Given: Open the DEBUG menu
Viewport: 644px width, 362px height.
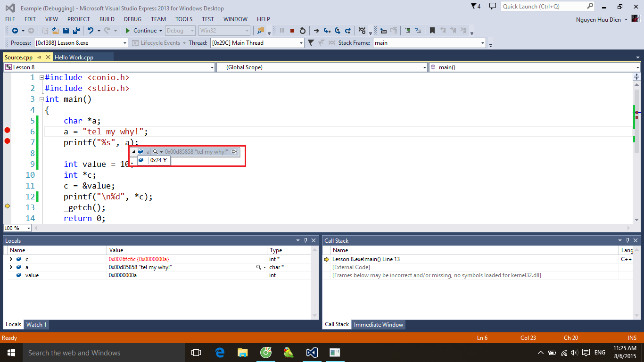Looking at the screenshot, I should [132, 19].
